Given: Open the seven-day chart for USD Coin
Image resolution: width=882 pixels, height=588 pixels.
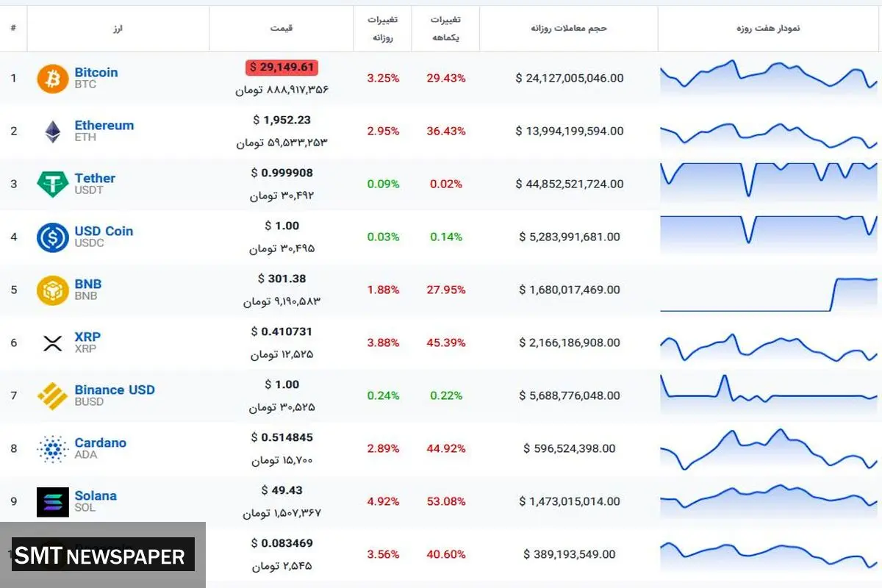Looking at the screenshot, I should (769, 235).
